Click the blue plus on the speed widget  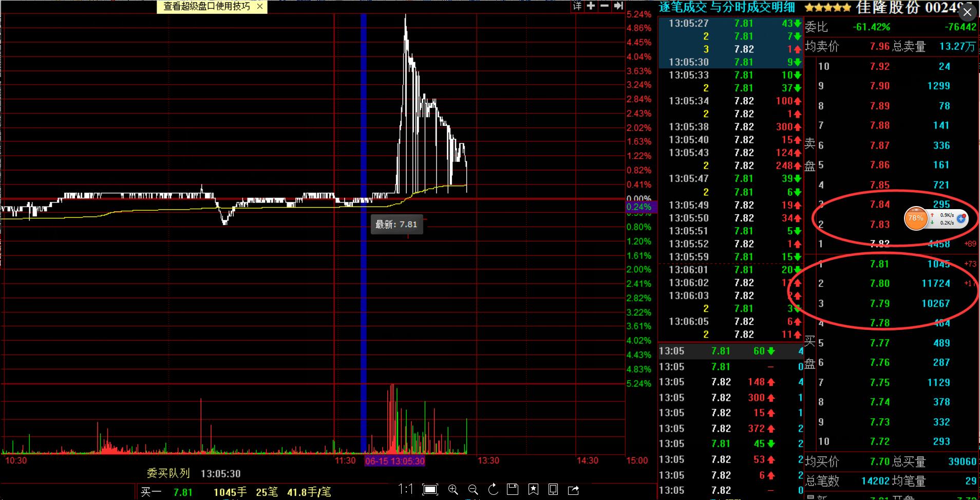tap(961, 219)
